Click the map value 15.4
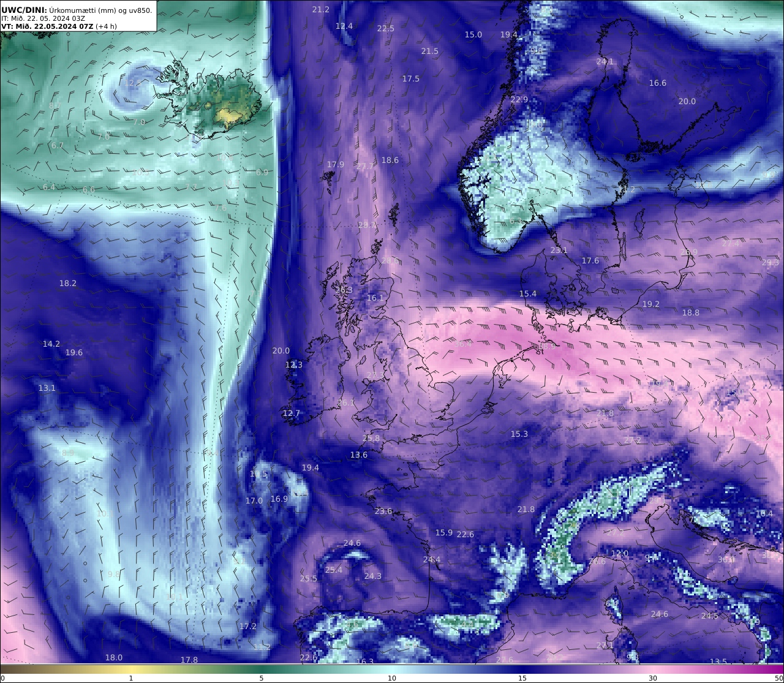Image resolution: width=784 pixels, height=683 pixels. [528, 293]
